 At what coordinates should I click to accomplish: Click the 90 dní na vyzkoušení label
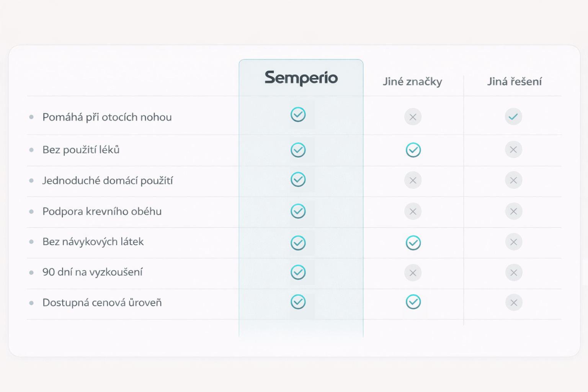(92, 272)
